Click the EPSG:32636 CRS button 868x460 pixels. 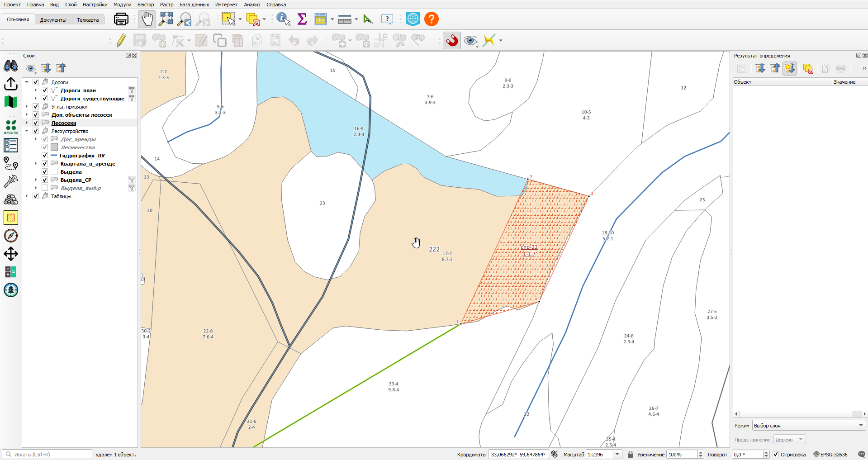point(830,454)
